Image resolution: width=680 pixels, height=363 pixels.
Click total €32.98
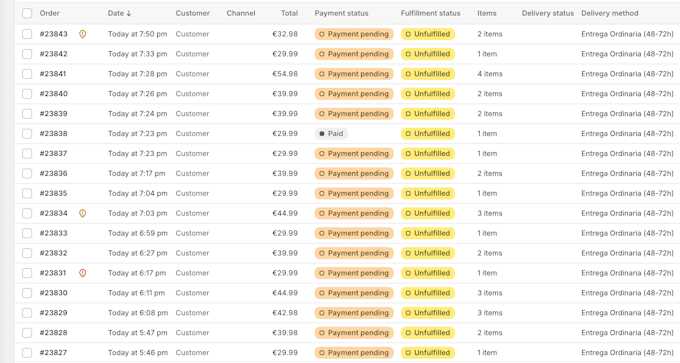pos(285,34)
